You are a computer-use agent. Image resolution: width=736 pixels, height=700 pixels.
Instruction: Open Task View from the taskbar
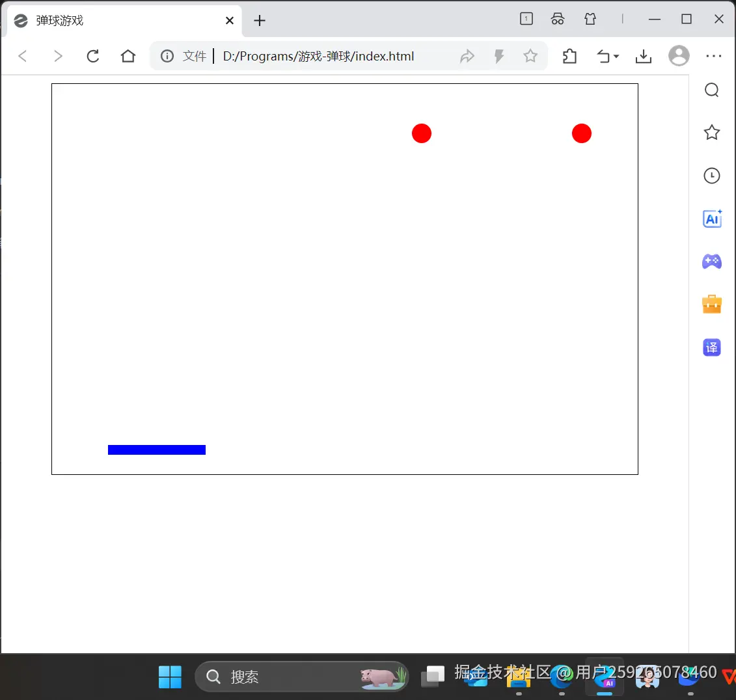click(x=433, y=677)
